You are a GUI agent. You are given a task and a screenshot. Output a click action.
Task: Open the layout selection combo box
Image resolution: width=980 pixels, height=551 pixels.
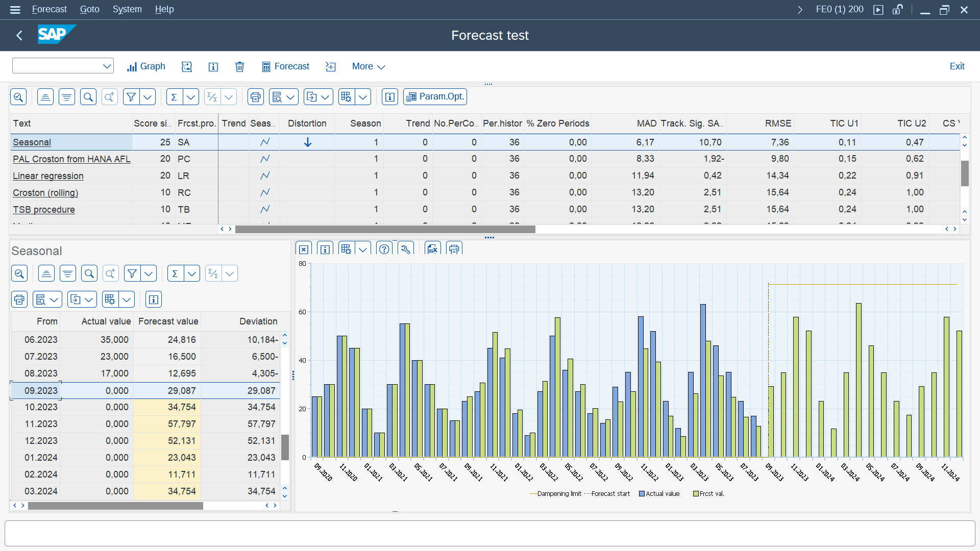click(x=63, y=66)
